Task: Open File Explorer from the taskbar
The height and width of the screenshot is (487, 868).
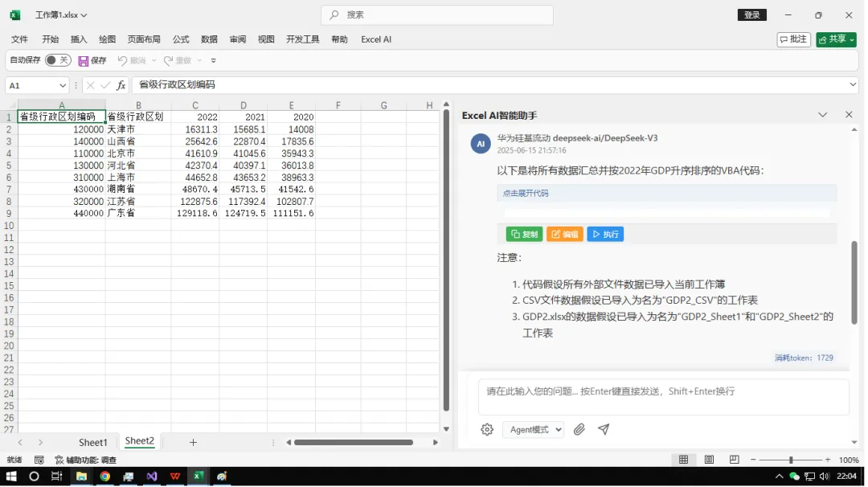Action: pos(81,477)
